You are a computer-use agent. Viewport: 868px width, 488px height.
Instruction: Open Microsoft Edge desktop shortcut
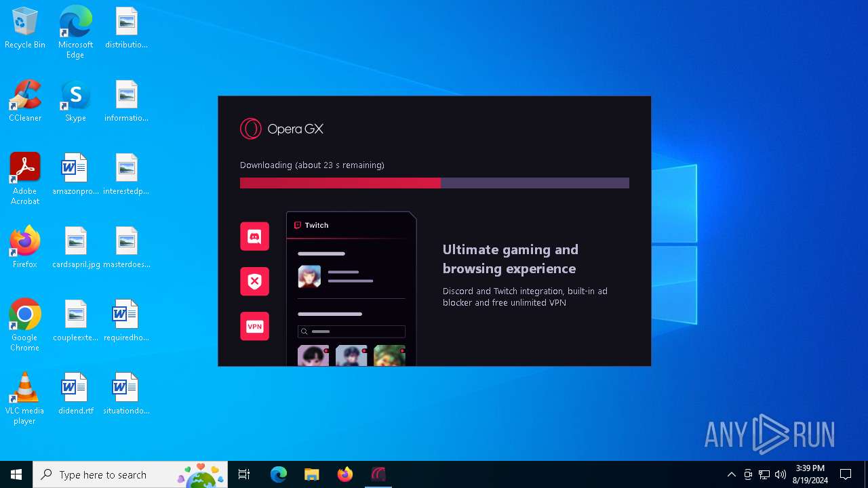(x=75, y=33)
